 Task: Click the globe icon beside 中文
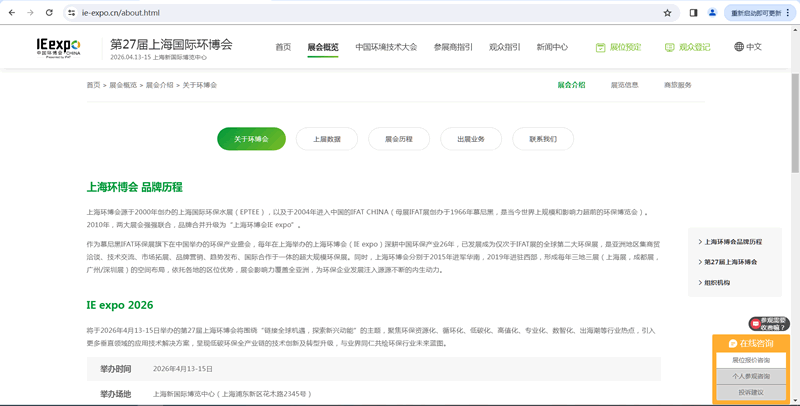pos(739,47)
